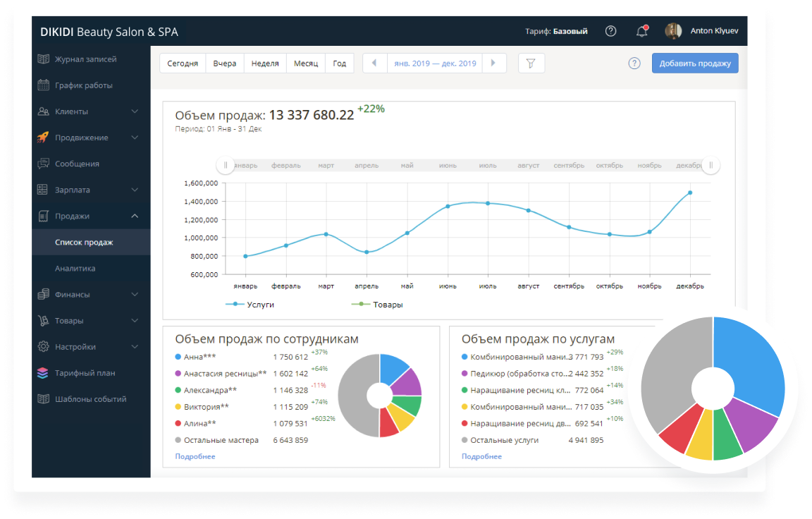
Task: Select the Неделя period option
Action: coord(265,63)
